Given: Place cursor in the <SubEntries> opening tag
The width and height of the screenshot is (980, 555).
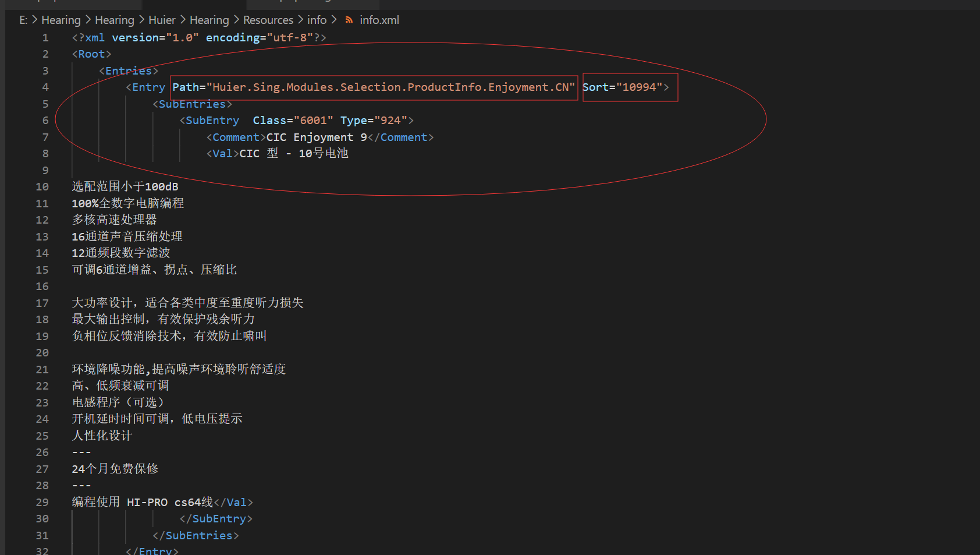Looking at the screenshot, I should point(193,104).
